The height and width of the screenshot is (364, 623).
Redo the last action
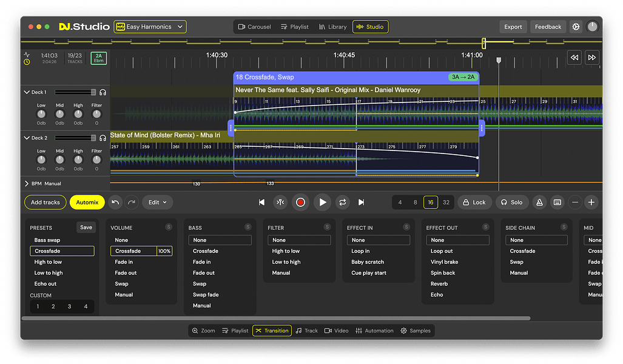tap(132, 202)
